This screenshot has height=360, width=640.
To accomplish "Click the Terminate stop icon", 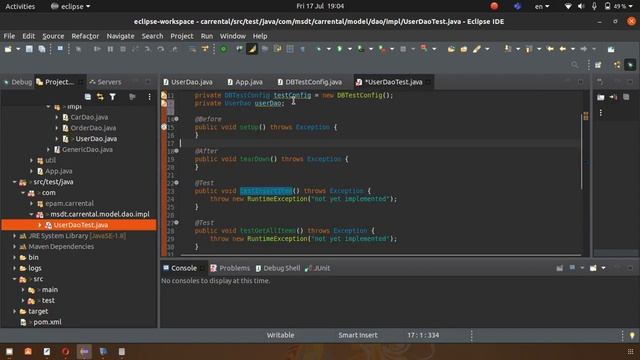I will coord(123,49).
